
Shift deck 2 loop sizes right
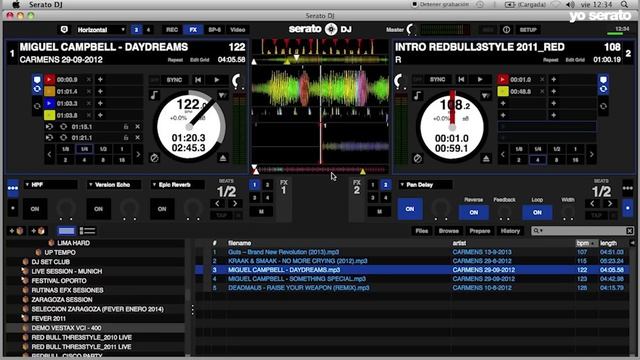591,155
